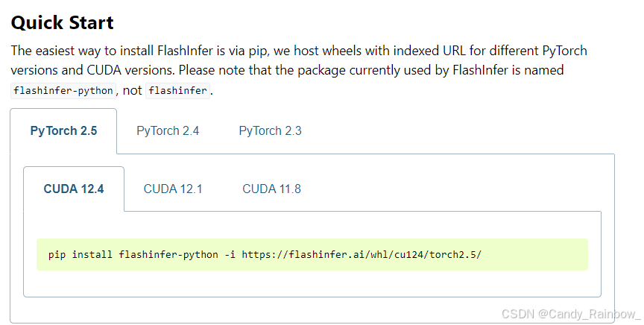
Task: Click the flashinfer.ai wheel URL in the command
Action: coord(362,255)
